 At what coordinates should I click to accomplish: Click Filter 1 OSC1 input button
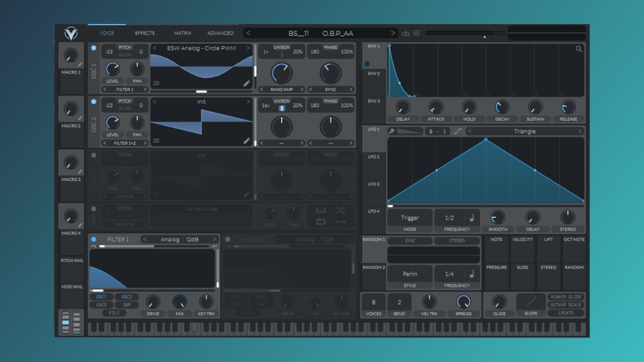click(x=101, y=297)
